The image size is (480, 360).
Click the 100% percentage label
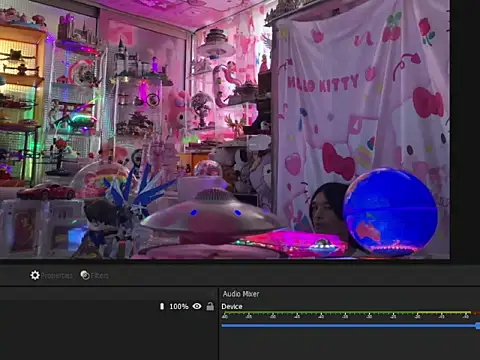pos(179,306)
